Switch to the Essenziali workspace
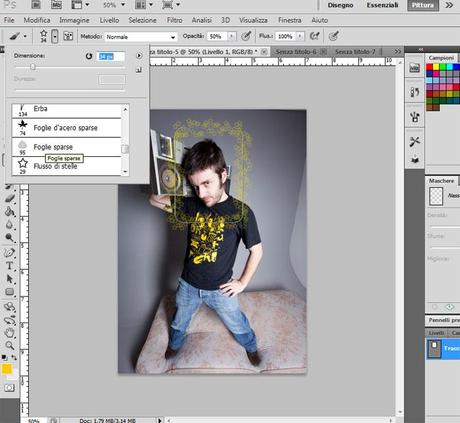This screenshot has height=423, width=460. (382, 5)
